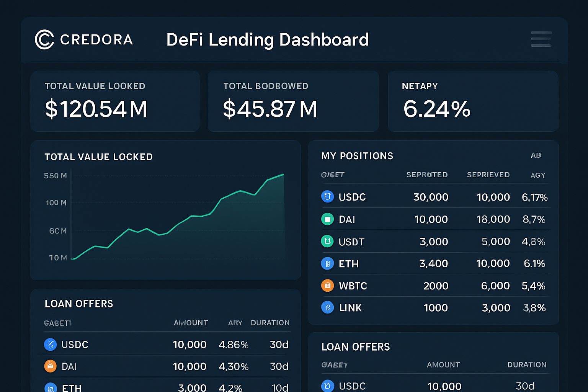Switch to the My Positions panel

pyautogui.click(x=357, y=156)
